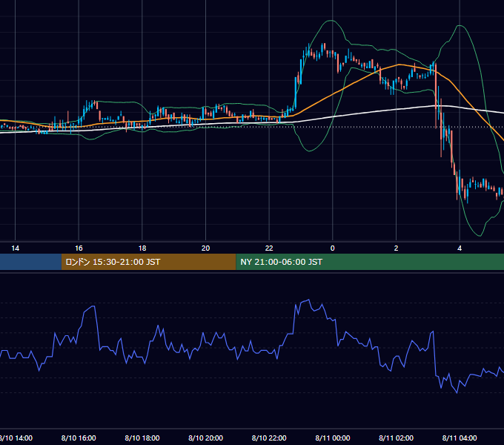Click the 8/11 02:00 date label
The image size is (504, 445).
click(x=396, y=438)
